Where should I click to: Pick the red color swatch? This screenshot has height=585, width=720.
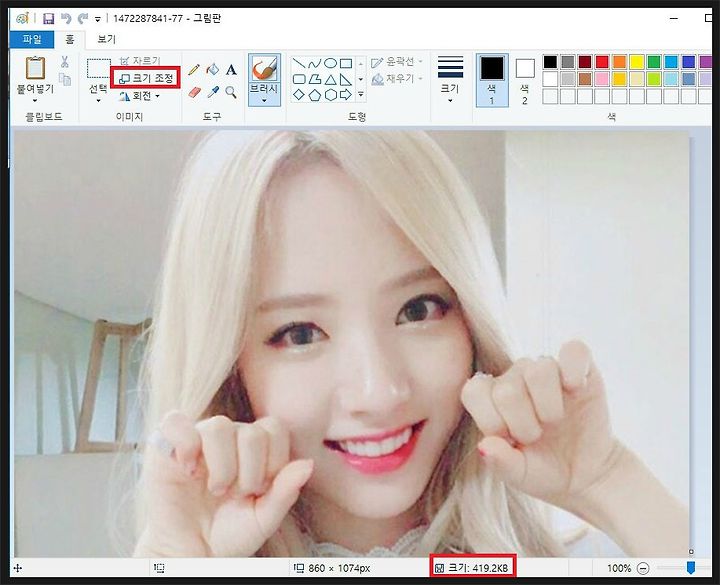(x=602, y=62)
